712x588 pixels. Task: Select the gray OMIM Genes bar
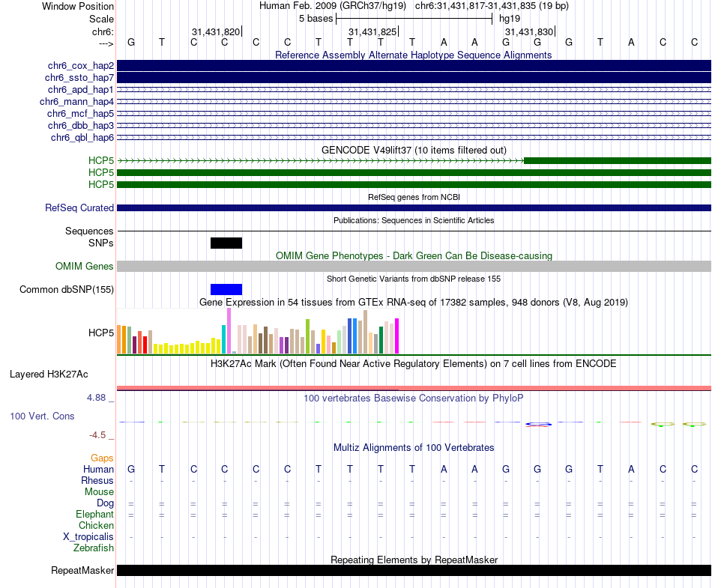point(414,267)
